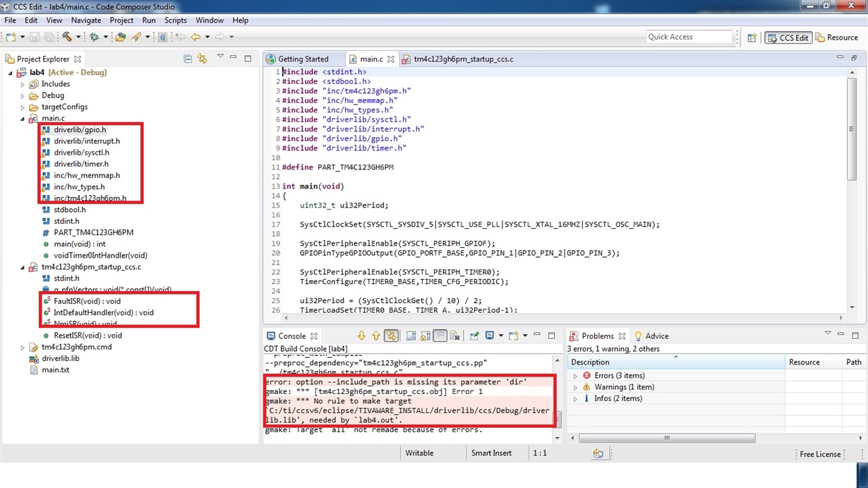The image size is (868, 488).
Task: Open the search flashlight dropdown arrow
Action: tap(147, 37)
